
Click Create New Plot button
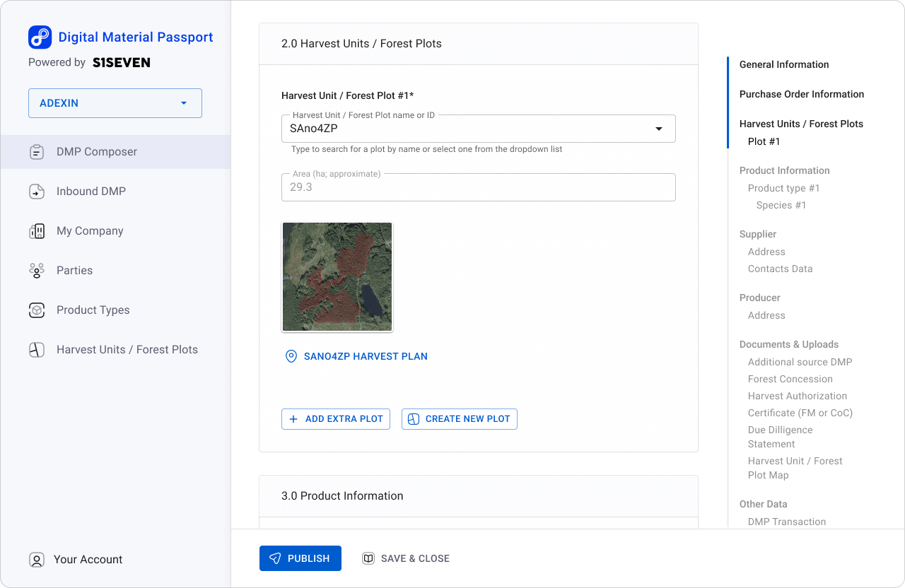pos(460,419)
